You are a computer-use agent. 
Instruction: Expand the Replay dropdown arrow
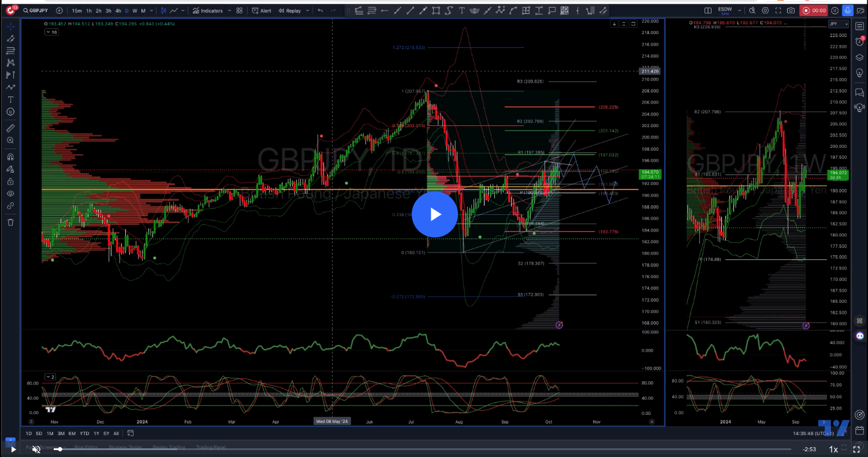pos(307,10)
